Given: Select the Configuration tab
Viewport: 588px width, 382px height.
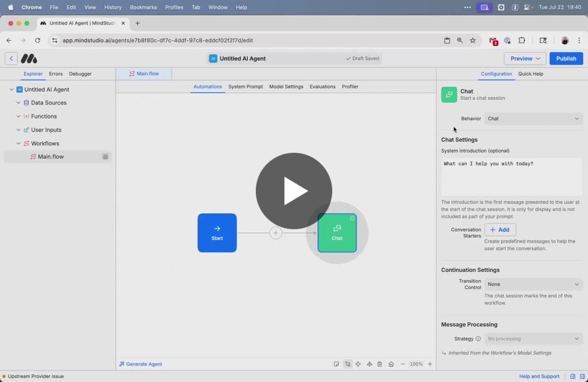Looking at the screenshot, I should click(x=496, y=74).
